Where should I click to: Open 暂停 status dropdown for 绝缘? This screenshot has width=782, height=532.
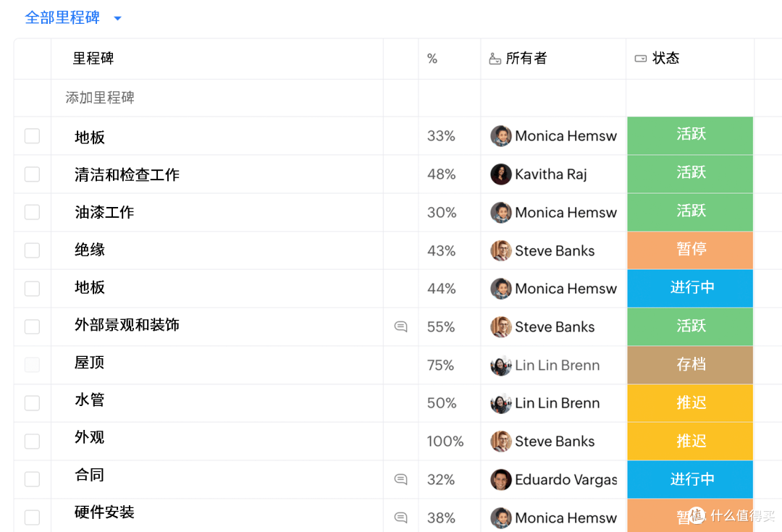point(690,250)
